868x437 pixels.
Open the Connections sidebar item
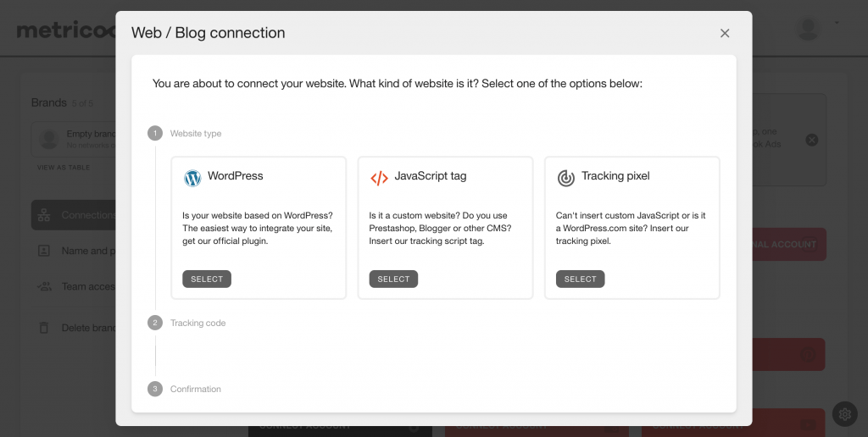coord(73,215)
